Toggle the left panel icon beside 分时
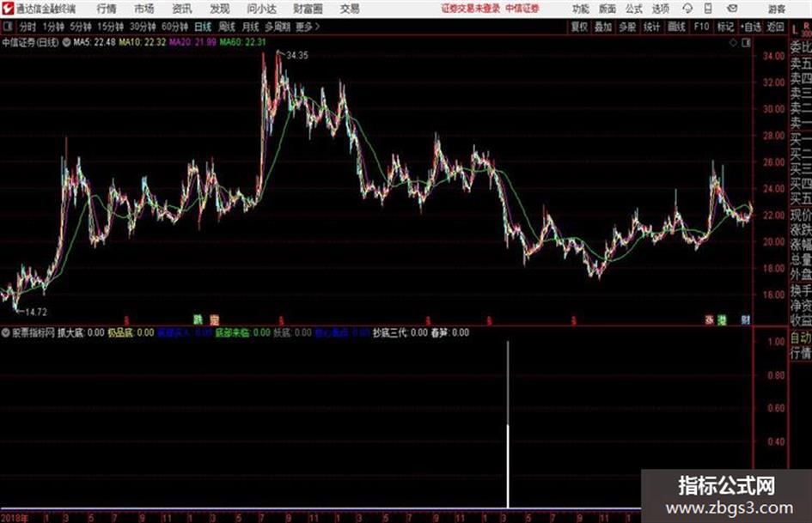Screen dimensions: 812x523 click(8, 27)
